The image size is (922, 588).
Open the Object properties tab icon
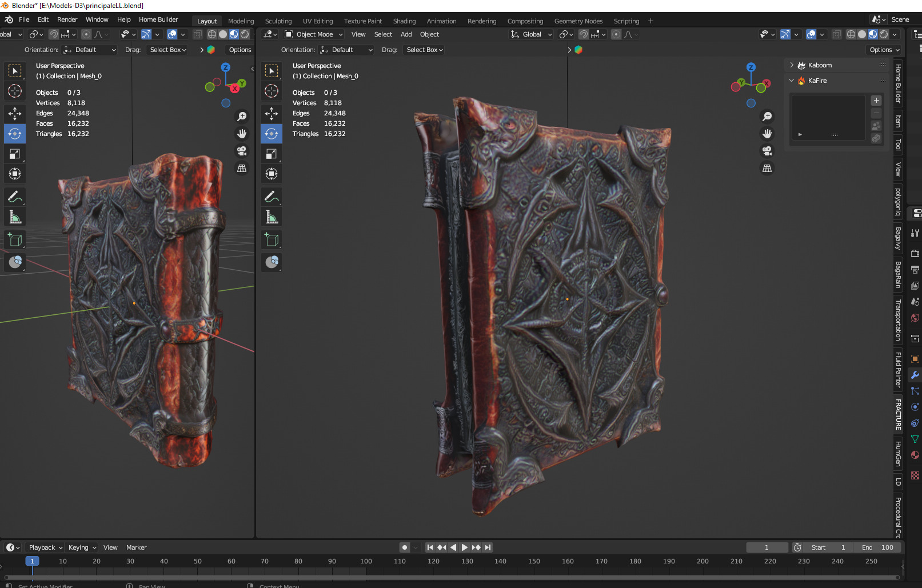click(x=915, y=359)
